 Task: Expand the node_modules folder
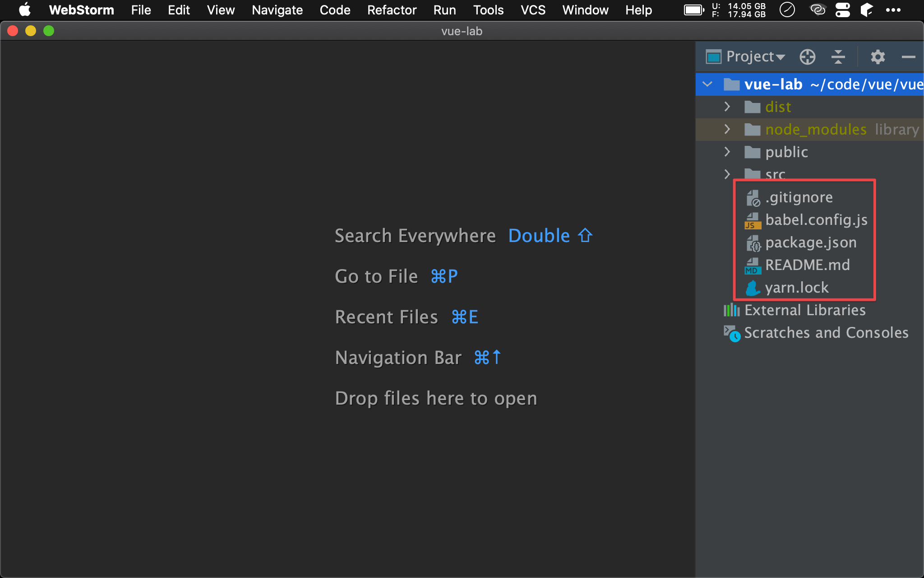coord(727,129)
